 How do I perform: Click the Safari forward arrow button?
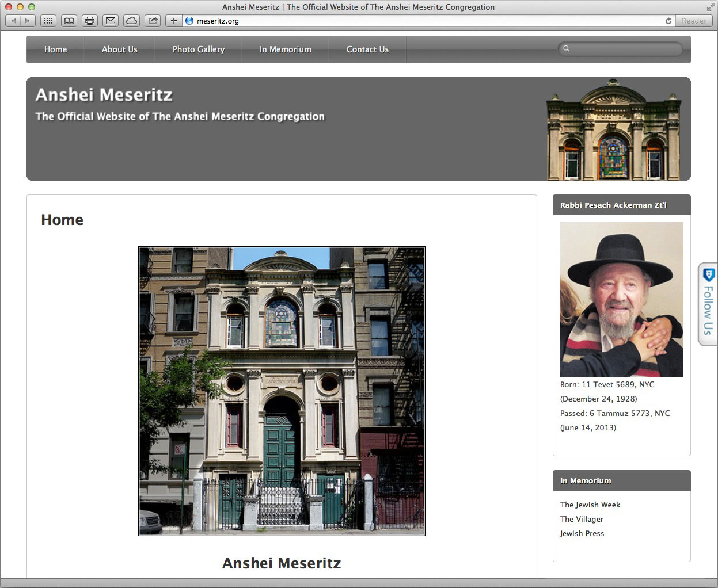[x=27, y=21]
